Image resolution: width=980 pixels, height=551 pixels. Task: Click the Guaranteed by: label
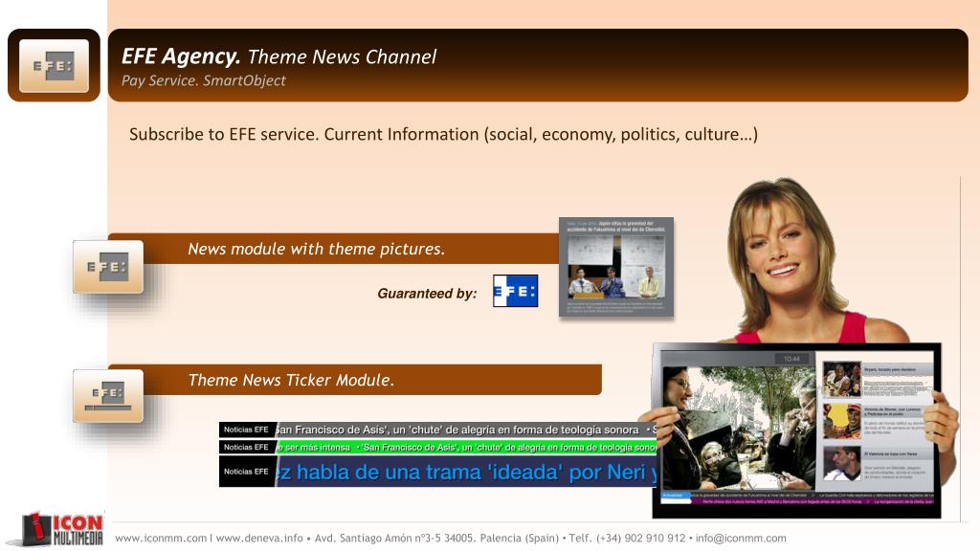(427, 294)
